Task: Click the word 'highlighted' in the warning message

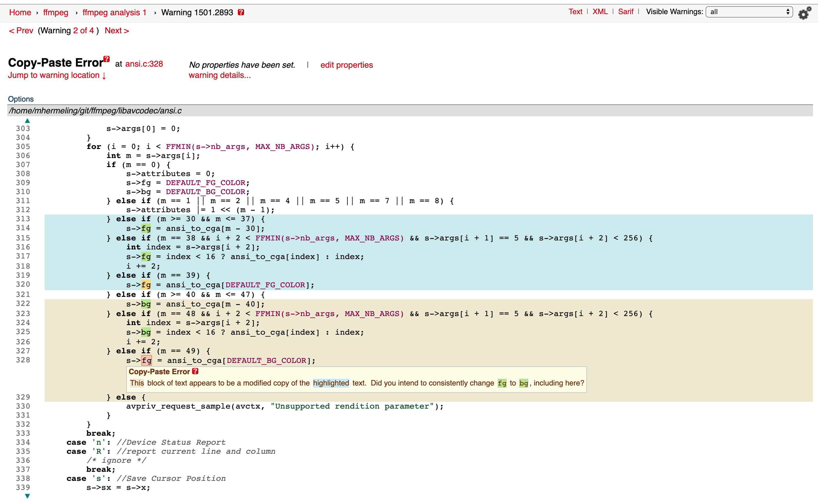Action: [x=331, y=383]
